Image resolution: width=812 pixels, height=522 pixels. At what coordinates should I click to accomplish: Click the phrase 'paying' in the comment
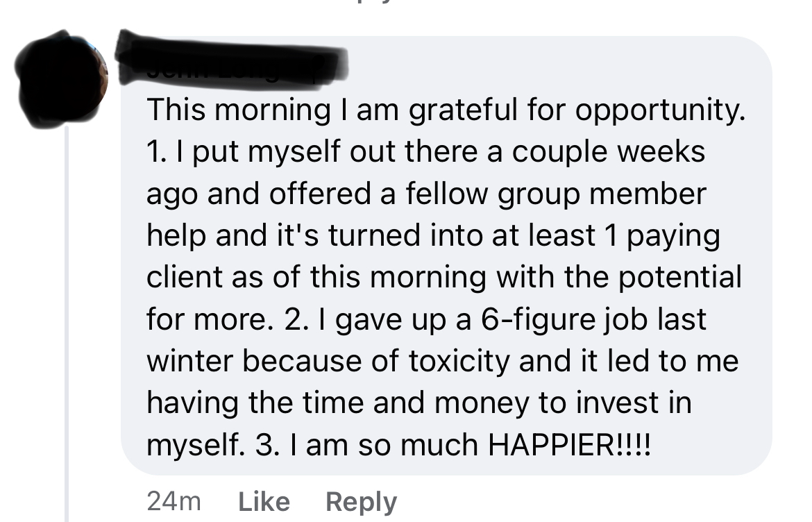(673, 237)
